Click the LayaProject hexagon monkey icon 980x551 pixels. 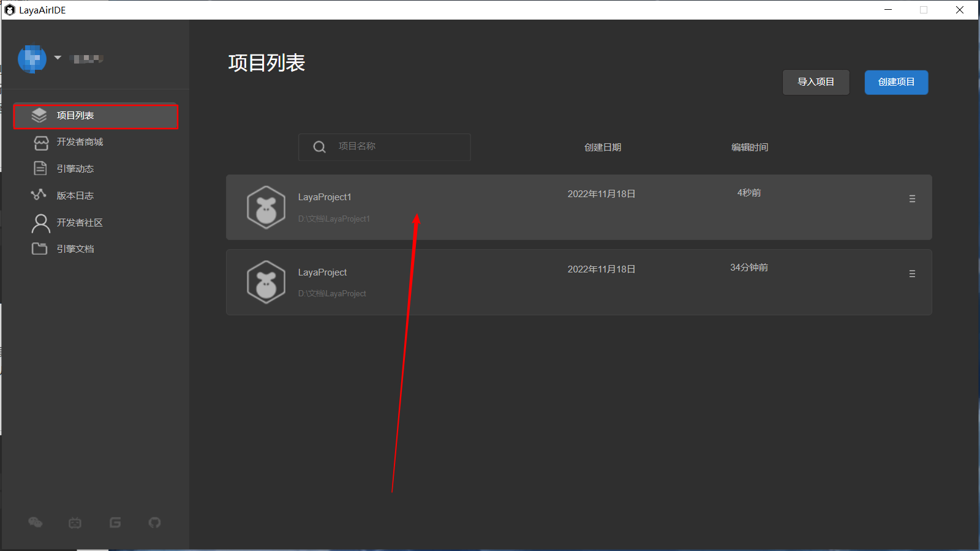point(266,282)
